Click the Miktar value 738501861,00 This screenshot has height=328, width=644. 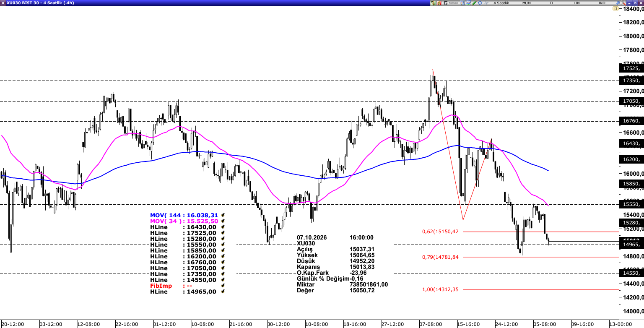coord(369,284)
